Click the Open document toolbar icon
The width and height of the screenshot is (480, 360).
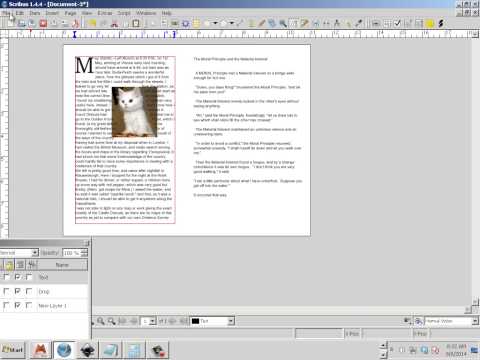pyautogui.click(x=22, y=23)
